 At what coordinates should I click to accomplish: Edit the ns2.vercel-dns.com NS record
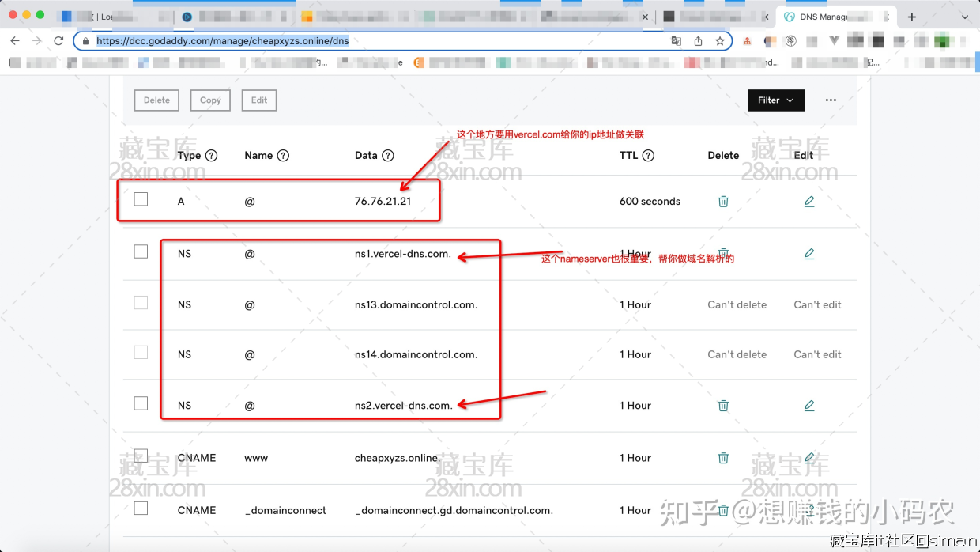pos(809,406)
